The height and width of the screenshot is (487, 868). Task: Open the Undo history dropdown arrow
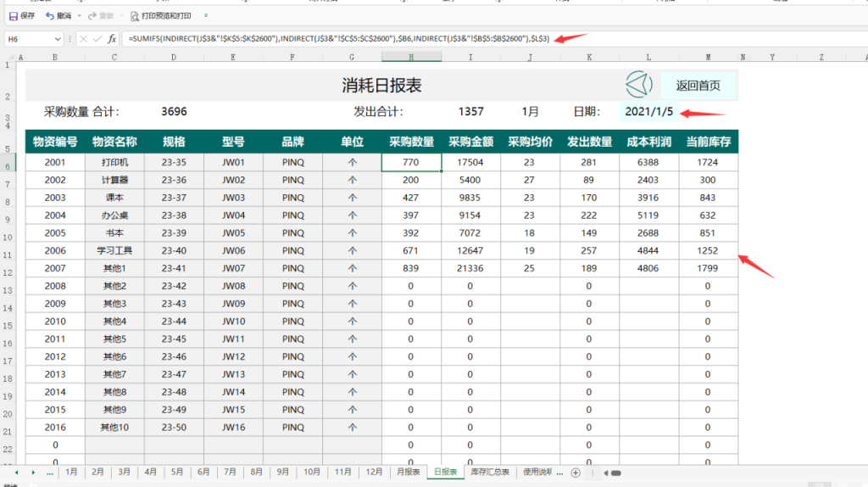(80, 16)
